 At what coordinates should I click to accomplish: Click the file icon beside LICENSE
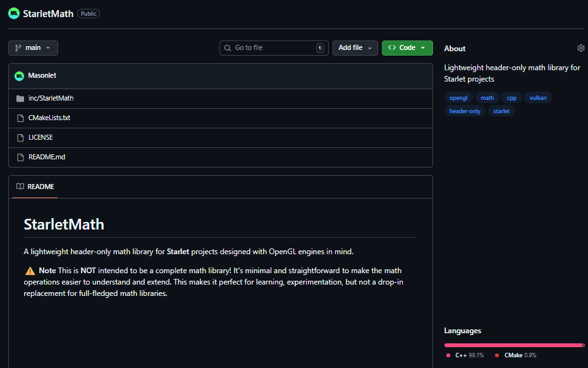pyautogui.click(x=21, y=137)
